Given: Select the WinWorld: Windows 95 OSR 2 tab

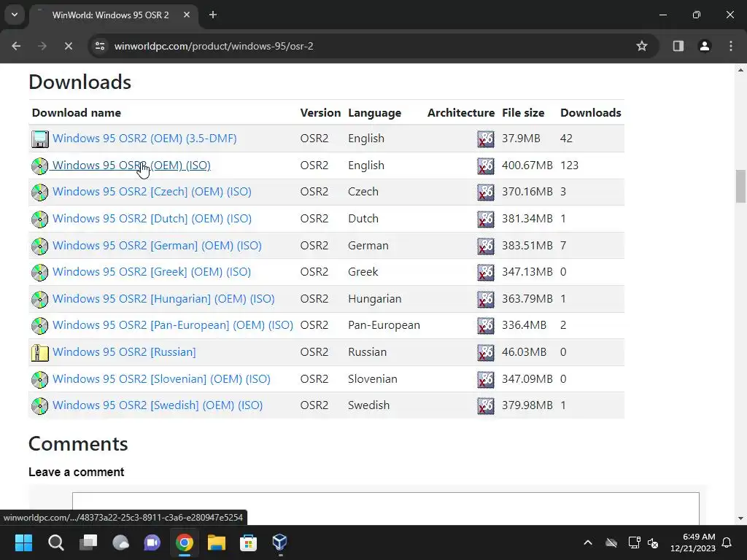Looking at the screenshot, I should (111, 15).
